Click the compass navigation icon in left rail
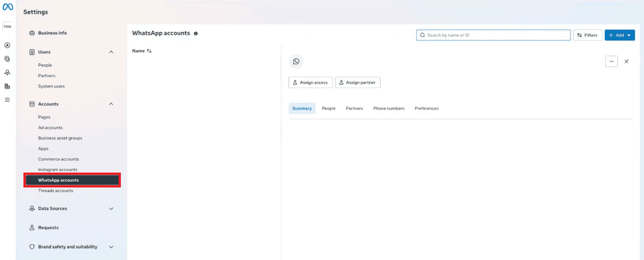The width and height of the screenshot is (644, 260). [7, 45]
